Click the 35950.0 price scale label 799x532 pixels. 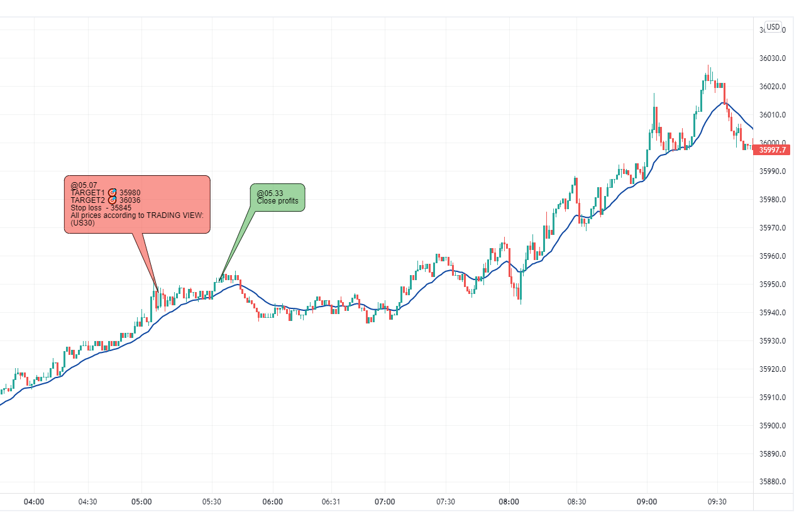point(773,285)
